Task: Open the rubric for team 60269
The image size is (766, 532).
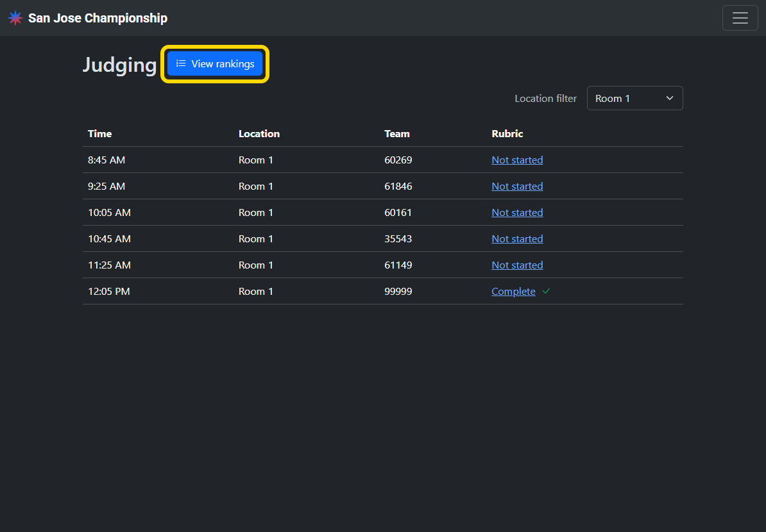Action: (x=517, y=160)
